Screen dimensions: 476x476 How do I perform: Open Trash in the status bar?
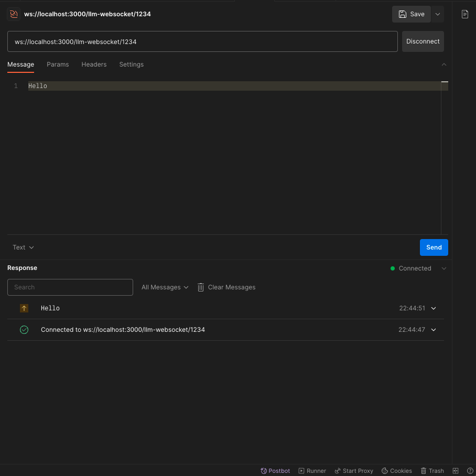tap(432, 471)
